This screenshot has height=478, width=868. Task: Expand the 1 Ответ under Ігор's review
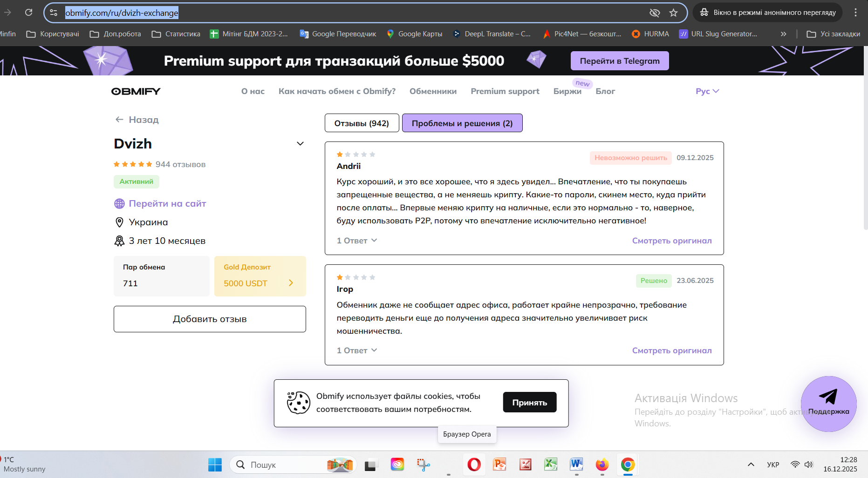(x=357, y=350)
